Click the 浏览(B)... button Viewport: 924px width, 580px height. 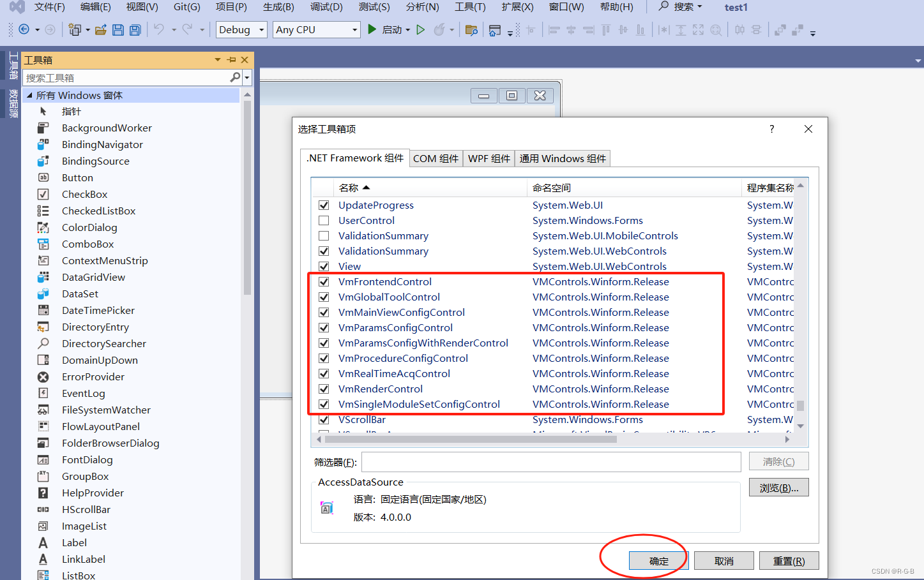click(x=779, y=487)
